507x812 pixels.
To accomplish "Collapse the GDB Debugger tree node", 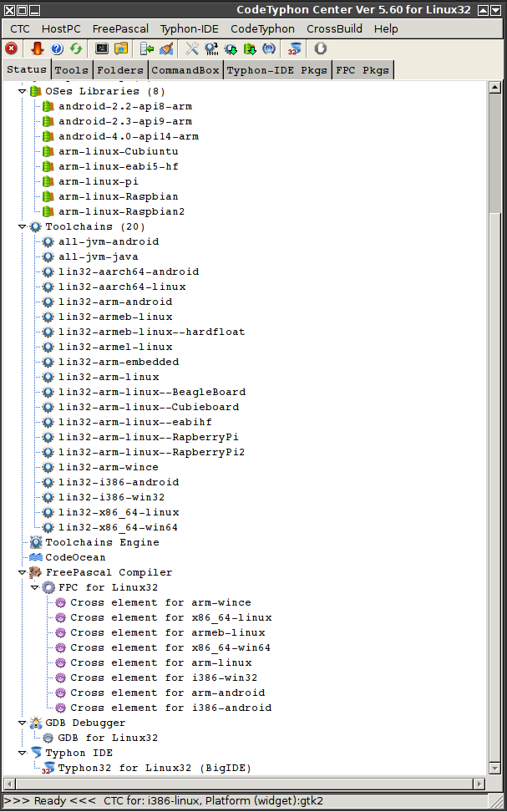I will 23,723.
